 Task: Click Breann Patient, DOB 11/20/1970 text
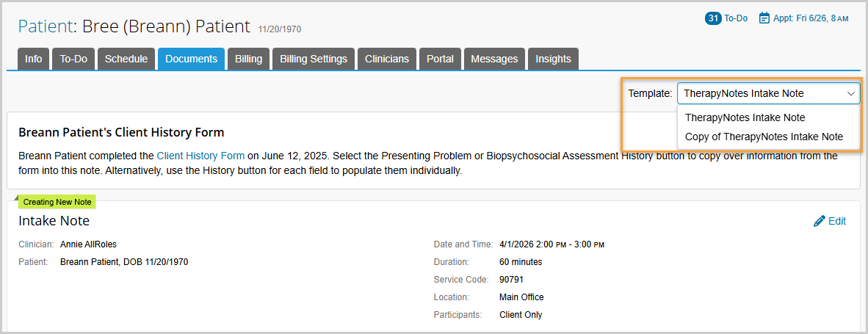pos(124,262)
